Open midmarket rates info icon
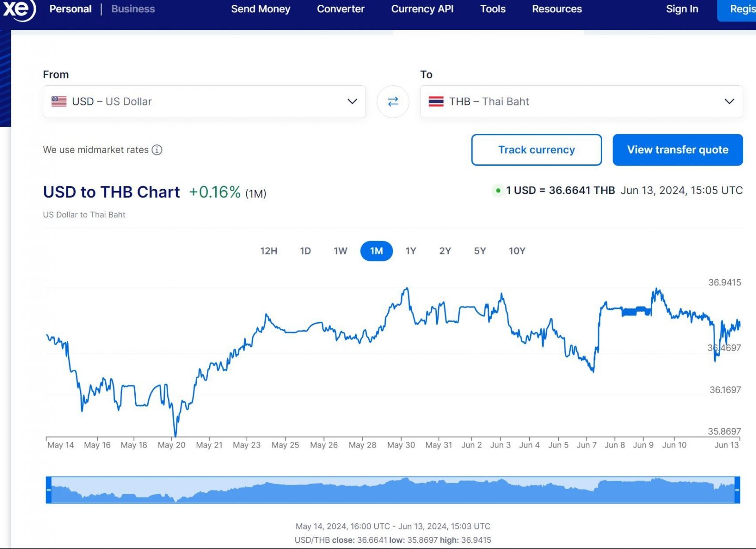The height and width of the screenshot is (549, 756). click(157, 150)
